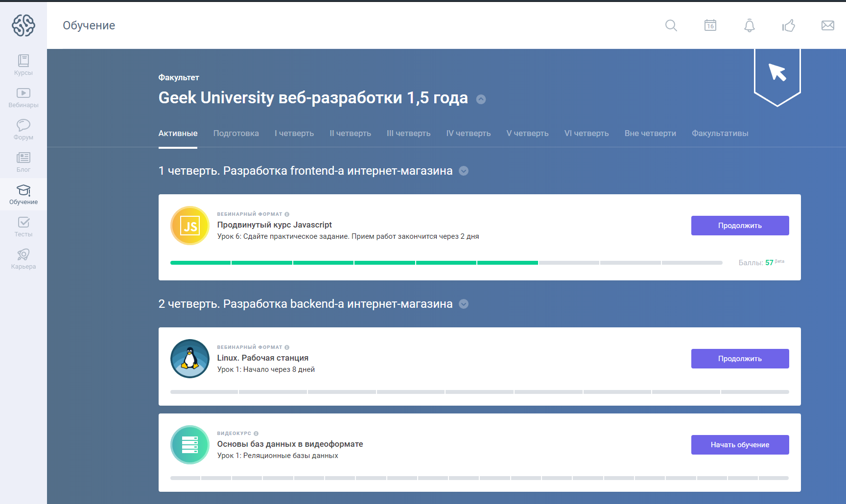The height and width of the screenshot is (504, 846).
Task: Open Курсы in the sidebar
Action: (x=23, y=65)
